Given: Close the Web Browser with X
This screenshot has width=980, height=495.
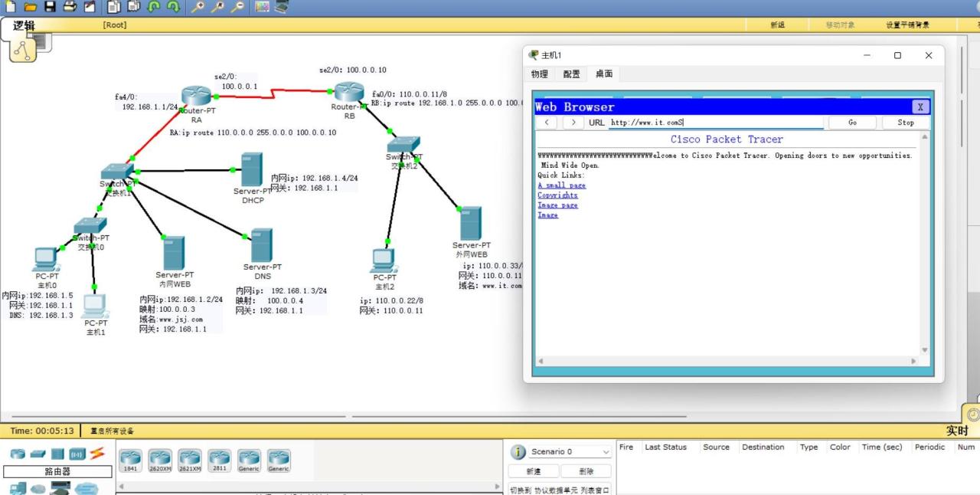Looking at the screenshot, I should pyautogui.click(x=920, y=107).
